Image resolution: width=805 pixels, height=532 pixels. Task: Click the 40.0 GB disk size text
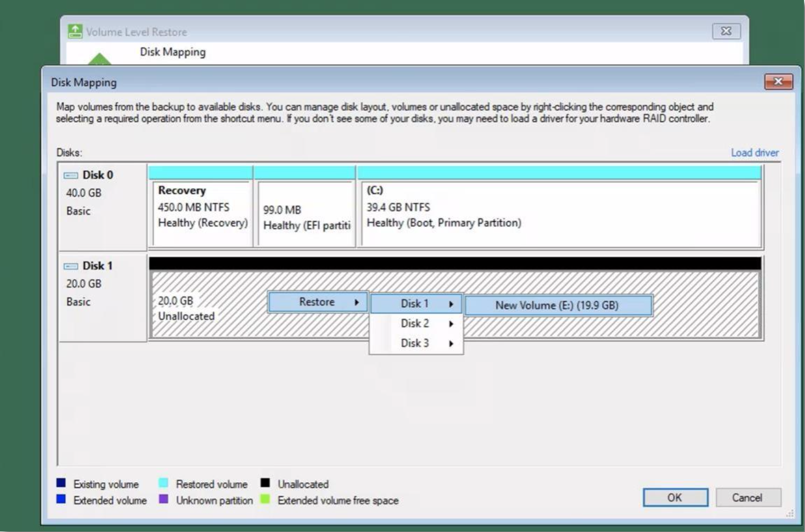83,193
